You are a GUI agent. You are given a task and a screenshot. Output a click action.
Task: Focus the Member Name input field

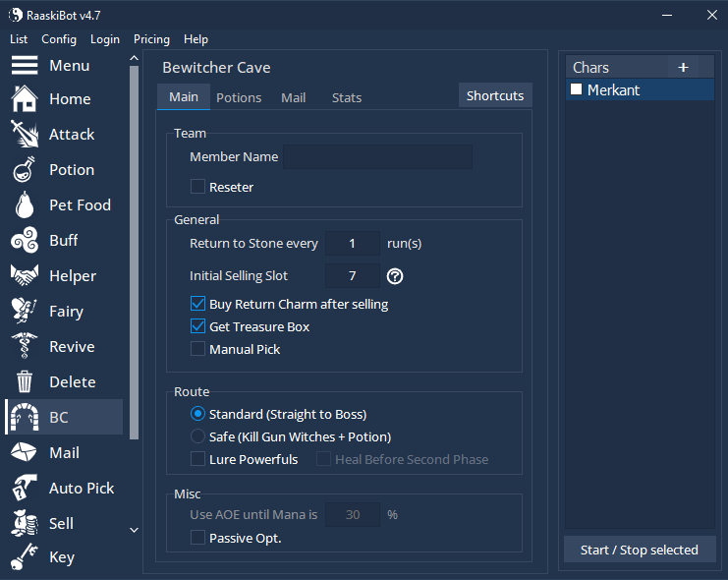coord(377,156)
